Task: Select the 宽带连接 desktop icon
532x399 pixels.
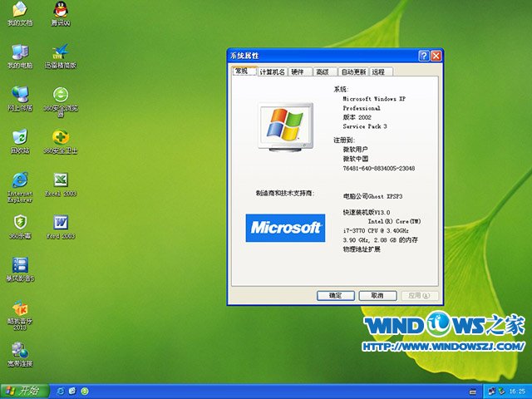Action: coord(20,355)
